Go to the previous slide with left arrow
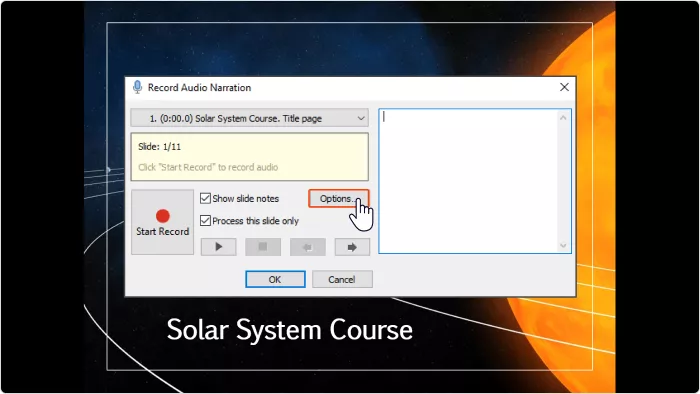This screenshot has width=700, height=394. 308,247
